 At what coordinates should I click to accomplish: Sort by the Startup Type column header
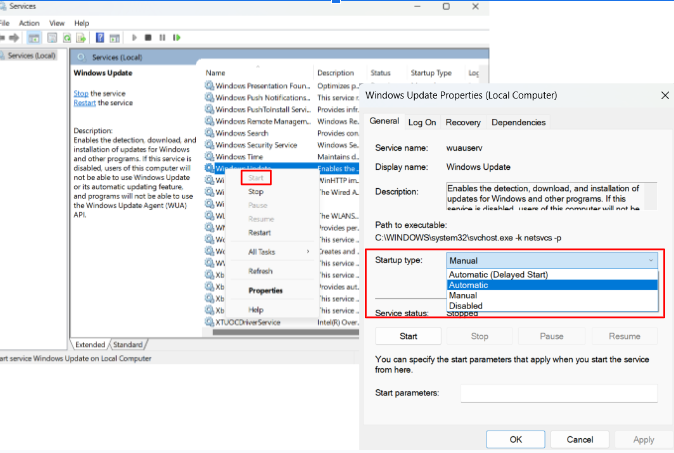point(431,73)
